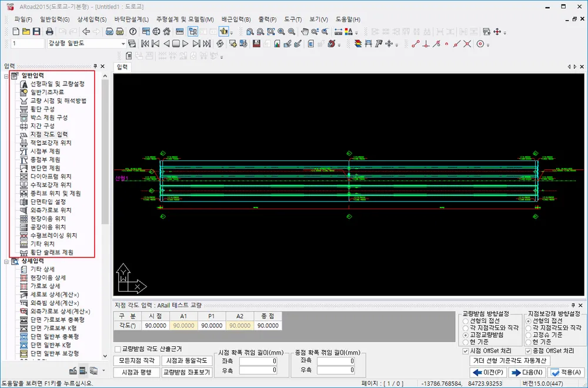Click the red floppy disk save icon
This screenshot has width=588, height=388.
pyautogui.click(x=256, y=44)
